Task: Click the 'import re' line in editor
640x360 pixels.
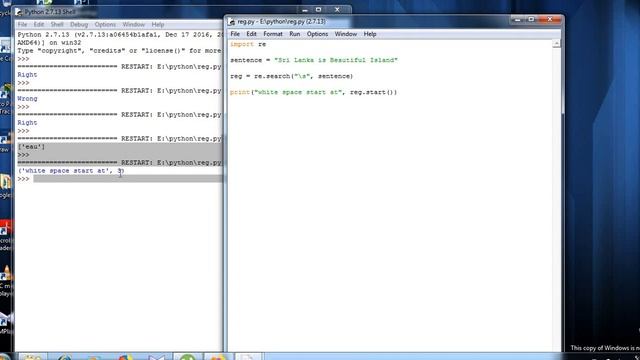Action: pos(248,44)
